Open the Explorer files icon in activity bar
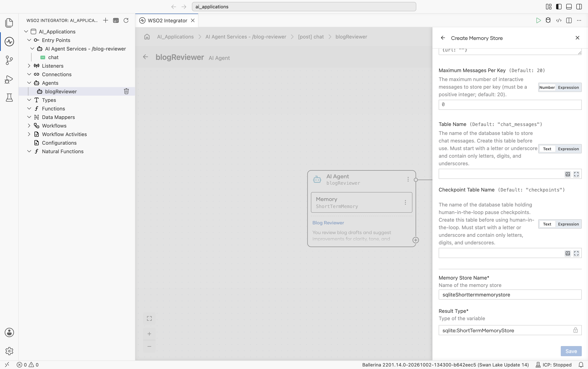 (9, 23)
